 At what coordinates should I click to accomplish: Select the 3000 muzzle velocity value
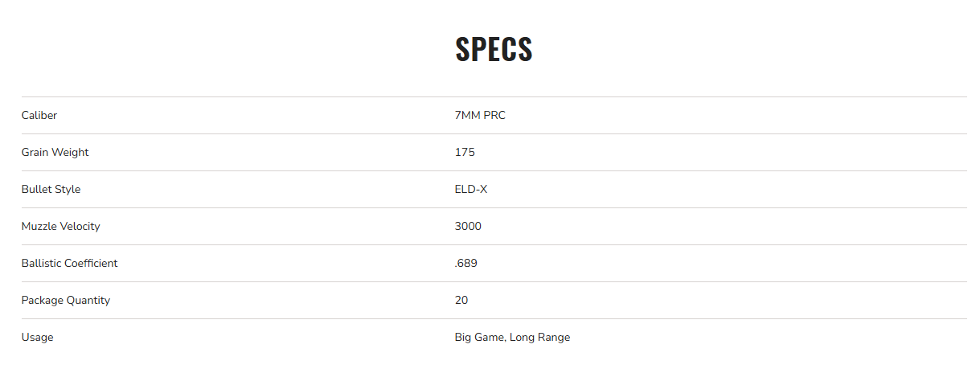pyautogui.click(x=468, y=227)
